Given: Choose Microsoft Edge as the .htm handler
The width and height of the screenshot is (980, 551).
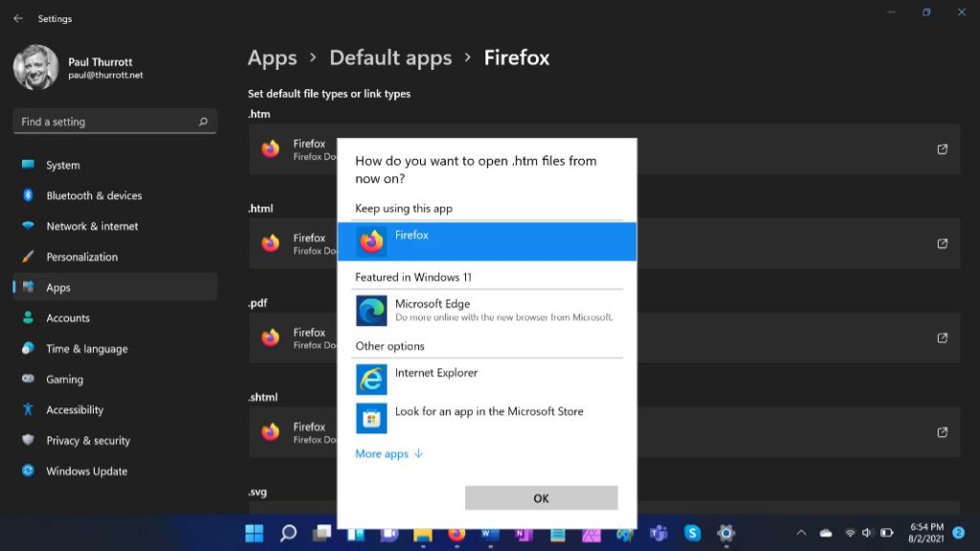Looking at the screenshot, I should click(x=486, y=310).
